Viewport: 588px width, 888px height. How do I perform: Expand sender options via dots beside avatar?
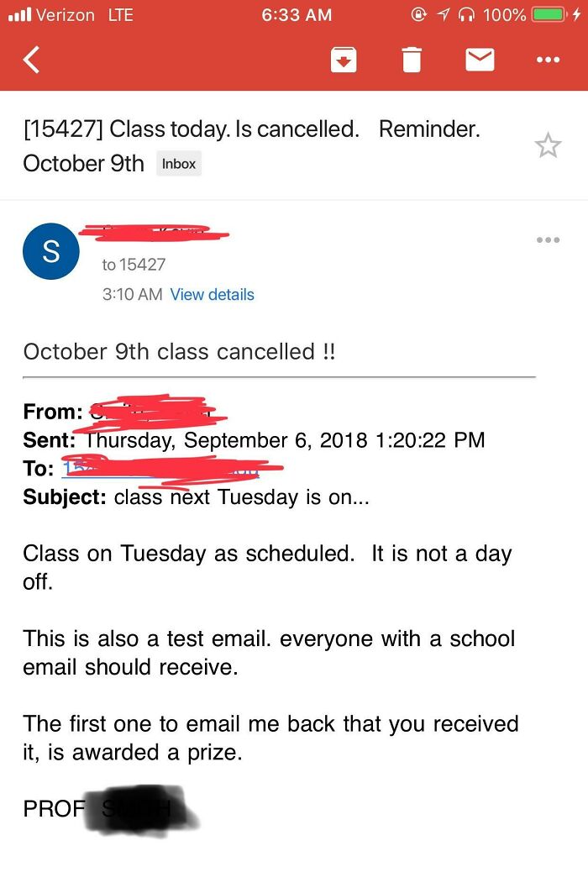pyautogui.click(x=549, y=239)
